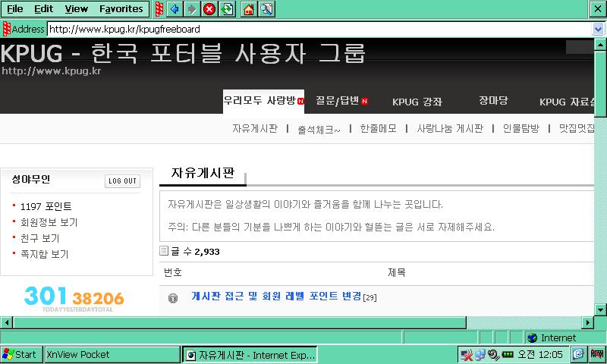
Task: Open the disconnected network tray icon
Action: [x=467, y=354]
